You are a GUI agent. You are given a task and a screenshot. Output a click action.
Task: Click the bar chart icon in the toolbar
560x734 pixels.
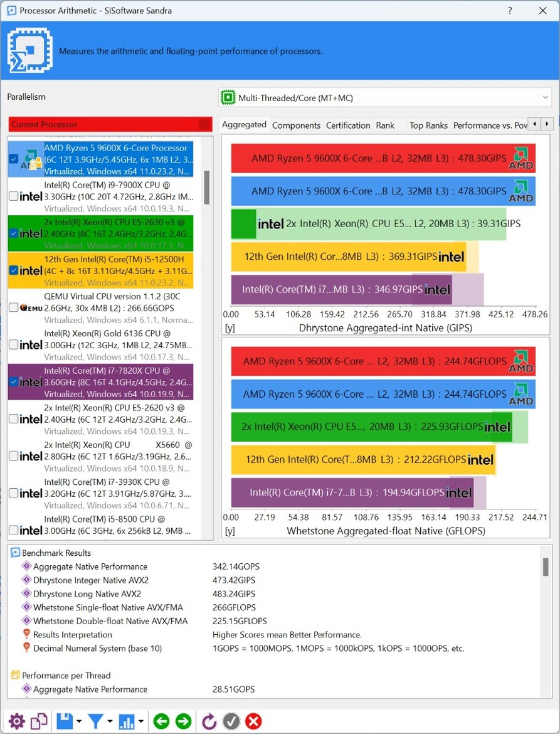click(127, 721)
